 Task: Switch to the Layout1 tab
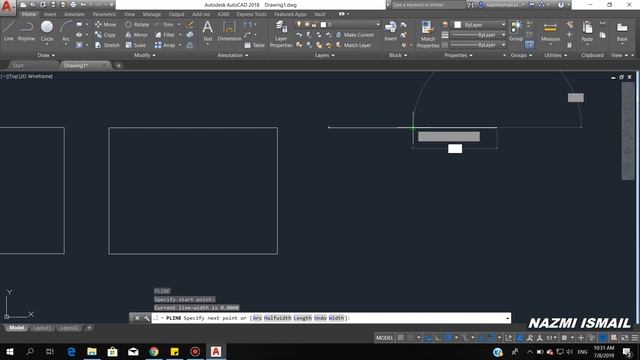tap(42, 328)
